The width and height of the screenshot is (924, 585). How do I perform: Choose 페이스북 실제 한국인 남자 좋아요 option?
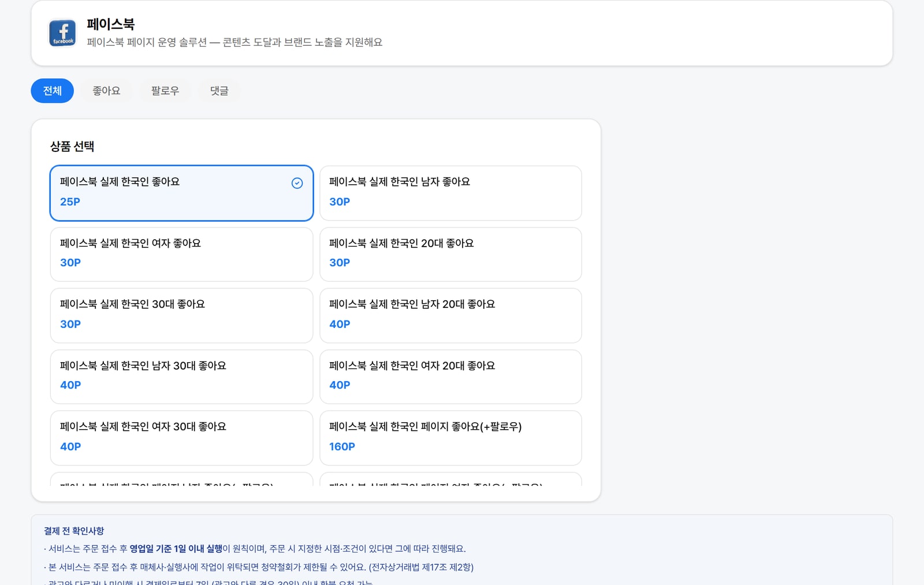click(x=450, y=193)
